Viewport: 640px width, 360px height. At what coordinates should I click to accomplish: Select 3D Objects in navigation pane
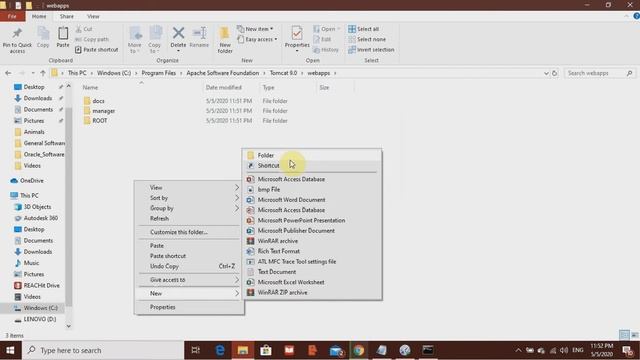coord(37,207)
